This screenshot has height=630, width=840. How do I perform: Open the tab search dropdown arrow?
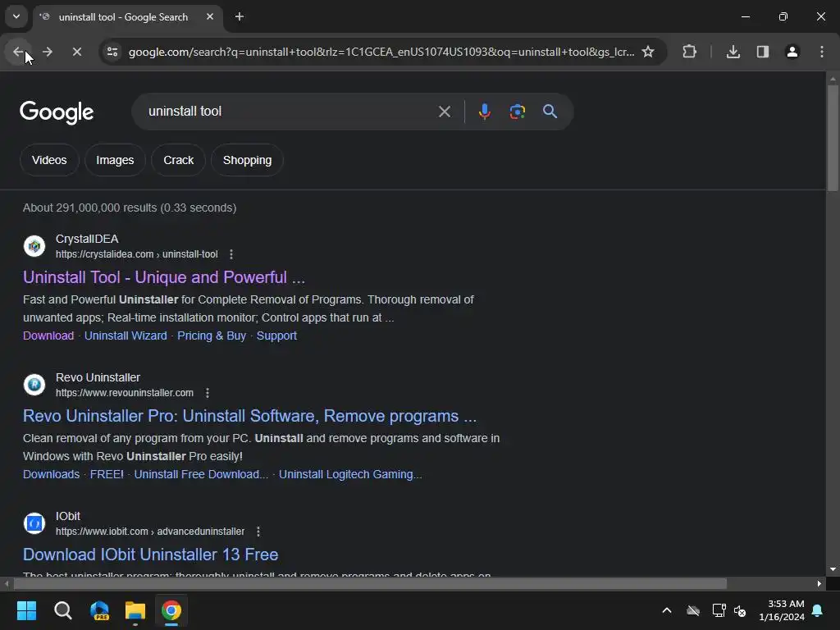pyautogui.click(x=16, y=16)
